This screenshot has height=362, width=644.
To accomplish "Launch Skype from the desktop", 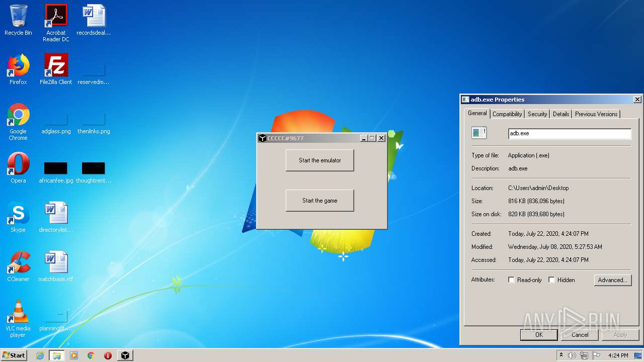I will (x=18, y=217).
